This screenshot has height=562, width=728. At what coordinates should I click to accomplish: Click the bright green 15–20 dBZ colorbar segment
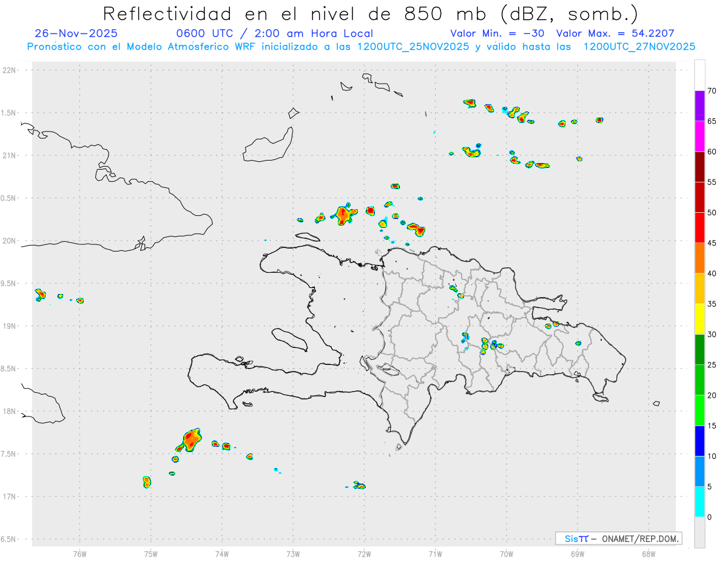pyautogui.click(x=699, y=410)
